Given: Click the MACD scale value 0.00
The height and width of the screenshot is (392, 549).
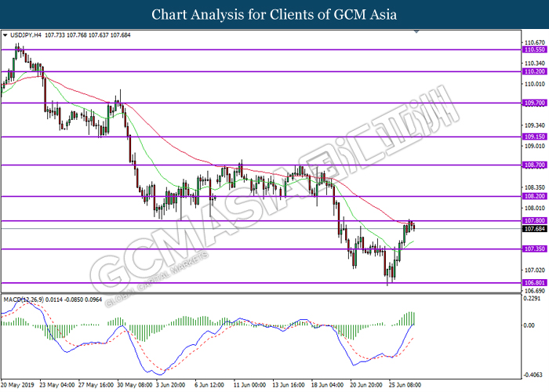Looking at the screenshot, I should point(529,325).
